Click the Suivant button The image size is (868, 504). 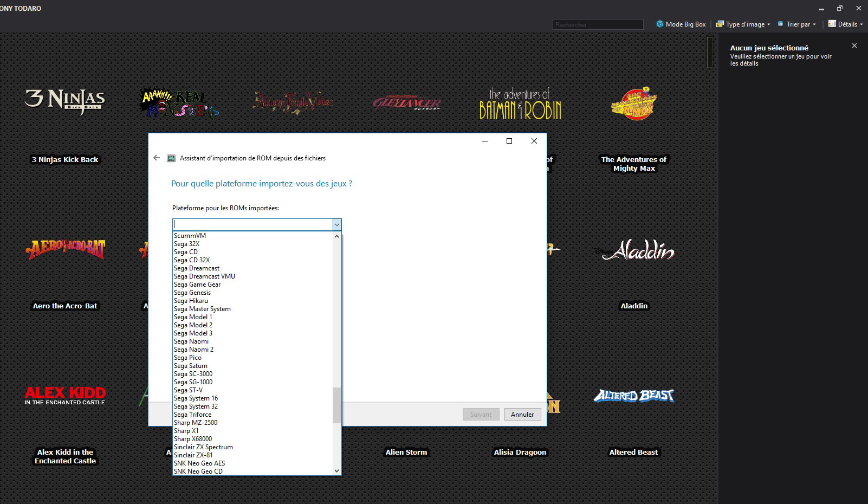(481, 415)
